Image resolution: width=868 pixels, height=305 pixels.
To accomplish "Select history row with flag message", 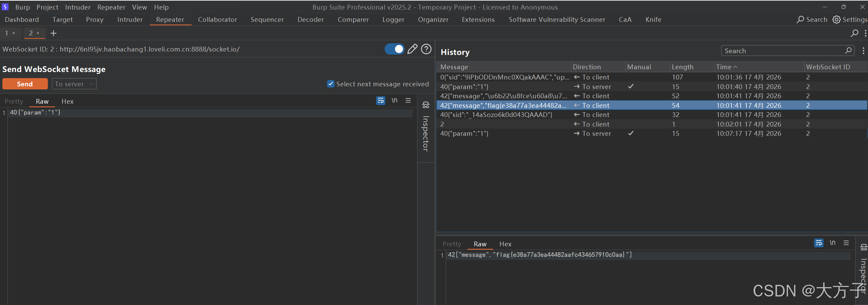I will 652,105.
